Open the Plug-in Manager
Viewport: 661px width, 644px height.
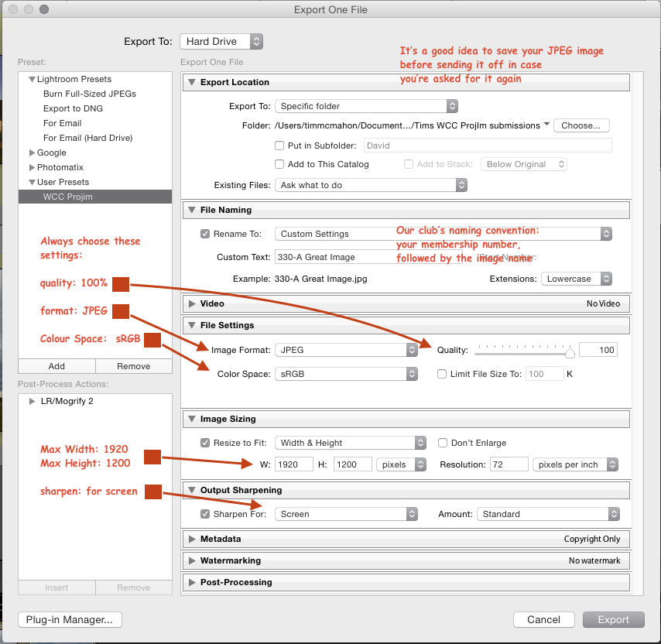point(69,619)
